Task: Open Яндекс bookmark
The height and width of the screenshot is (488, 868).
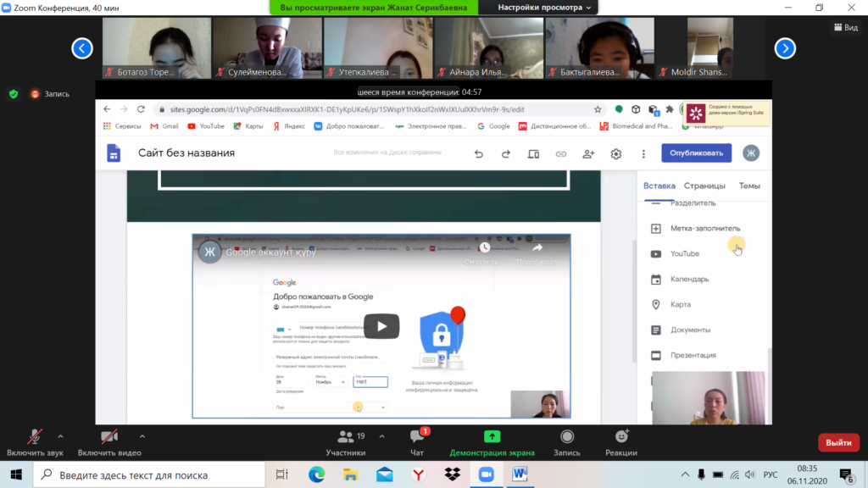Action: 289,126
